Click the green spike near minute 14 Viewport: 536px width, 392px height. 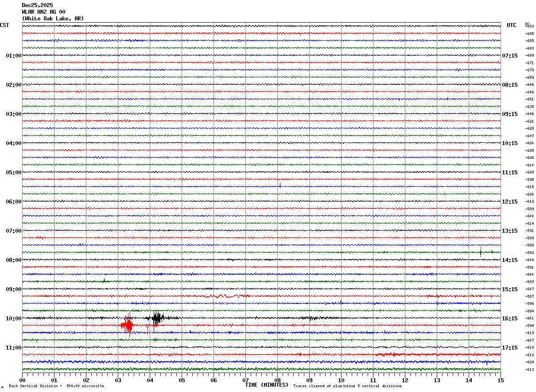tap(481, 252)
